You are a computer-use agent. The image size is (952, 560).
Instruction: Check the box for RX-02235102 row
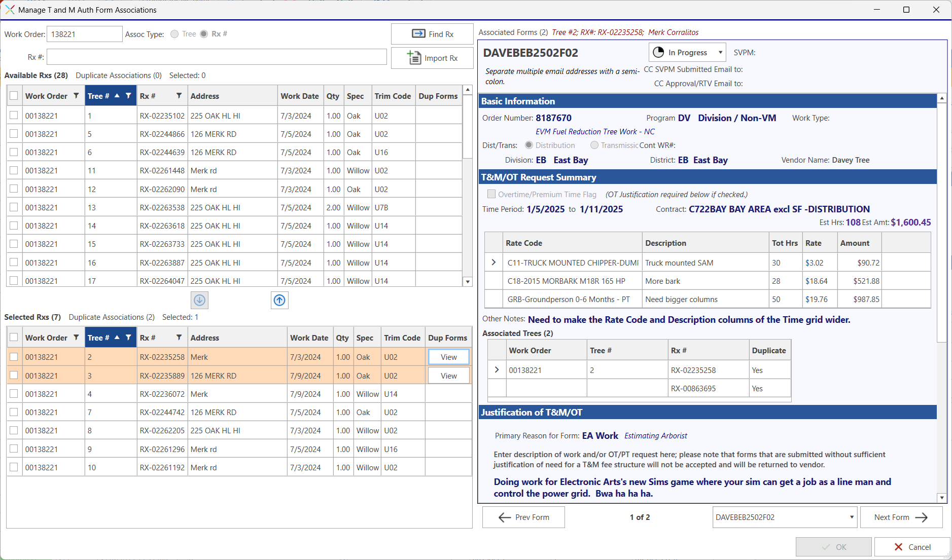[14, 116]
